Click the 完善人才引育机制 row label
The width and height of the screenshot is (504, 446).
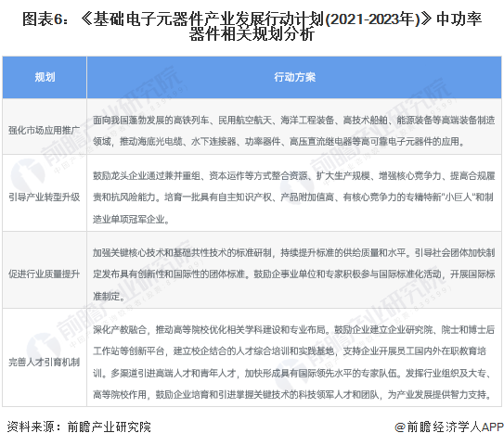[x=44, y=362]
